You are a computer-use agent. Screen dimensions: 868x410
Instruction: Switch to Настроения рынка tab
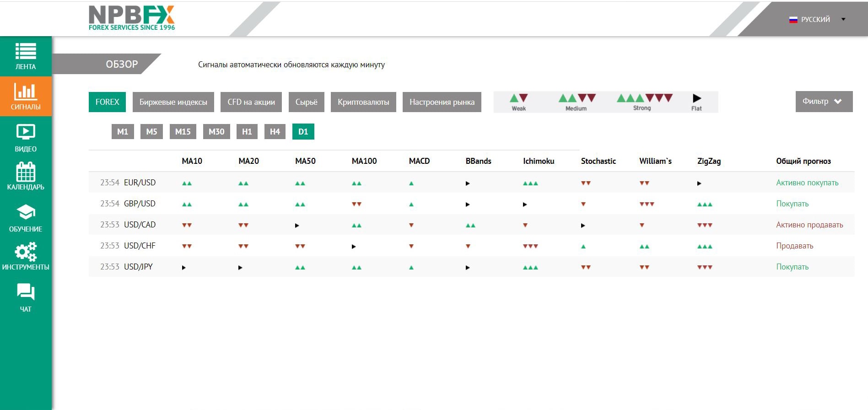[x=442, y=102]
